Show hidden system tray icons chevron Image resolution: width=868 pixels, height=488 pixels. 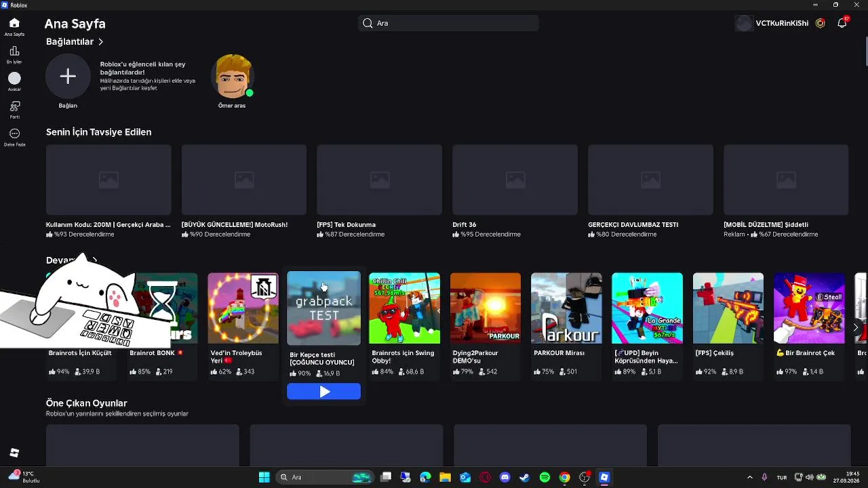point(749,477)
